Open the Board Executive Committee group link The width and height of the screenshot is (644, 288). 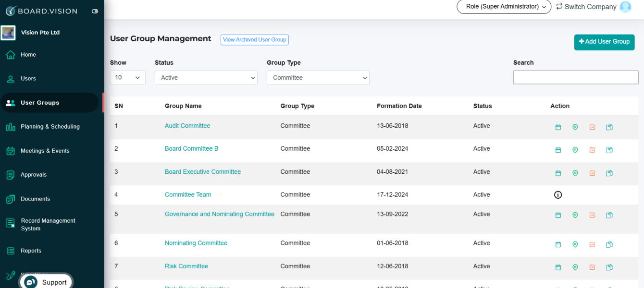(x=203, y=172)
